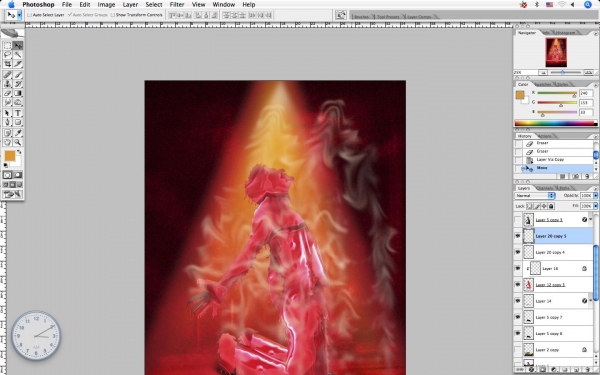This screenshot has height=375, width=600.
Task: Select the Clone Stamp tool
Action: (x=7, y=84)
